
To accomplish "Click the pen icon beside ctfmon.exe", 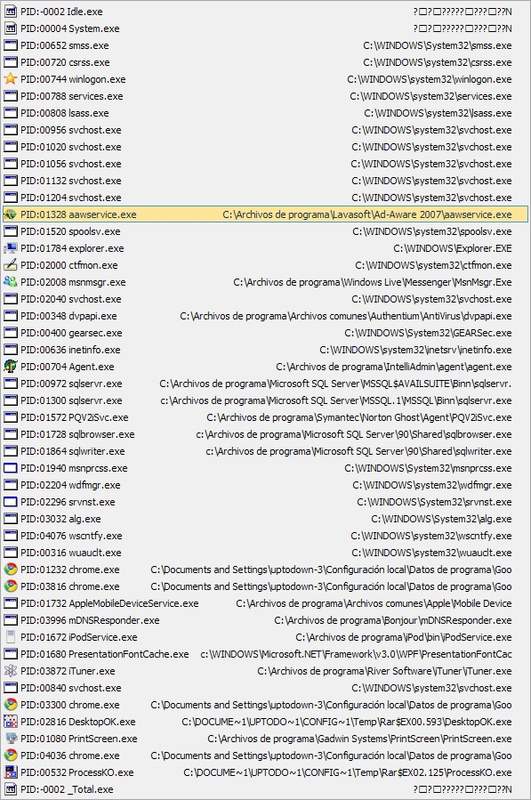I will click(10, 265).
